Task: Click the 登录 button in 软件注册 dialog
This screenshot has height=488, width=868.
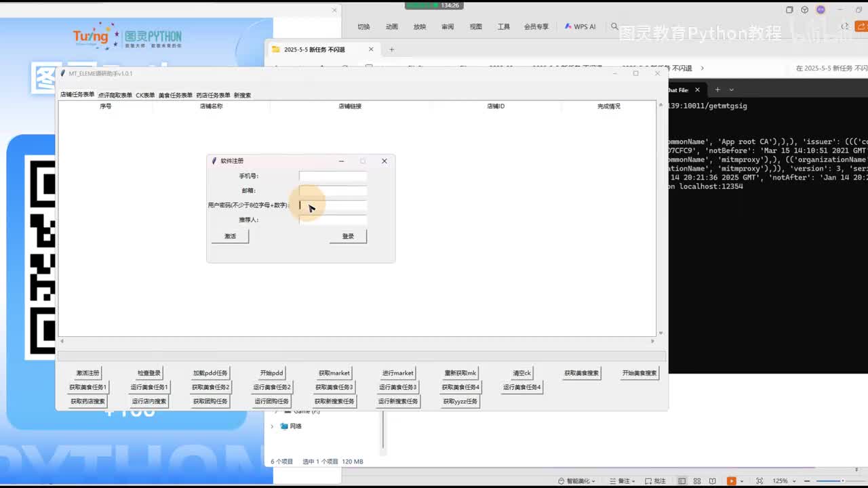Action: [x=348, y=236]
